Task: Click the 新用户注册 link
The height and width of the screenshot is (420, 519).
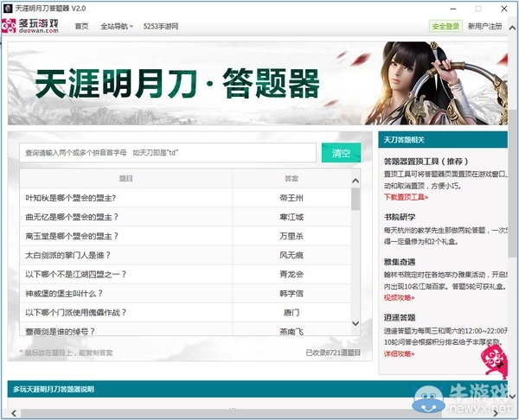Action: pos(484,26)
